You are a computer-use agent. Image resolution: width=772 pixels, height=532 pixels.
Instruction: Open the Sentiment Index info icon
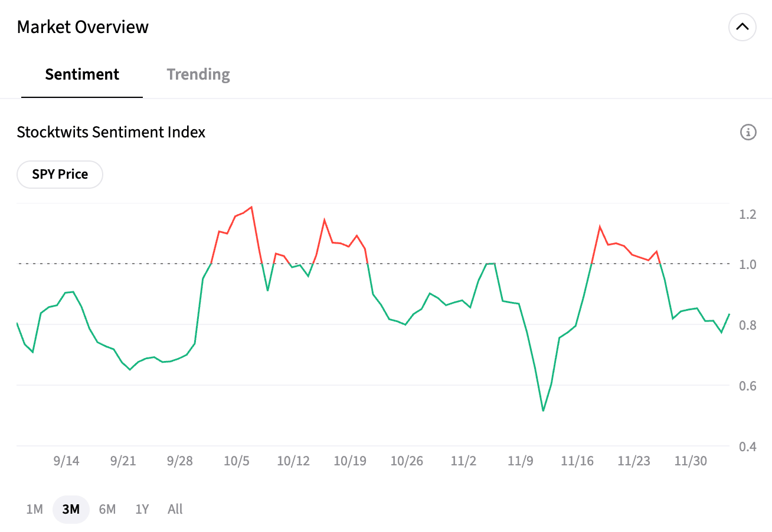coord(748,132)
